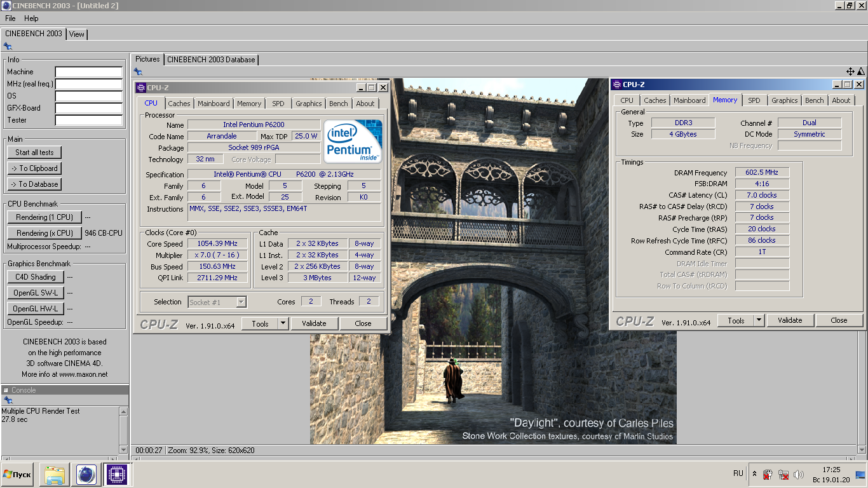The width and height of the screenshot is (868, 488).
Task: Run OpenGL SW-L benchmark
Action: point(36,293)
